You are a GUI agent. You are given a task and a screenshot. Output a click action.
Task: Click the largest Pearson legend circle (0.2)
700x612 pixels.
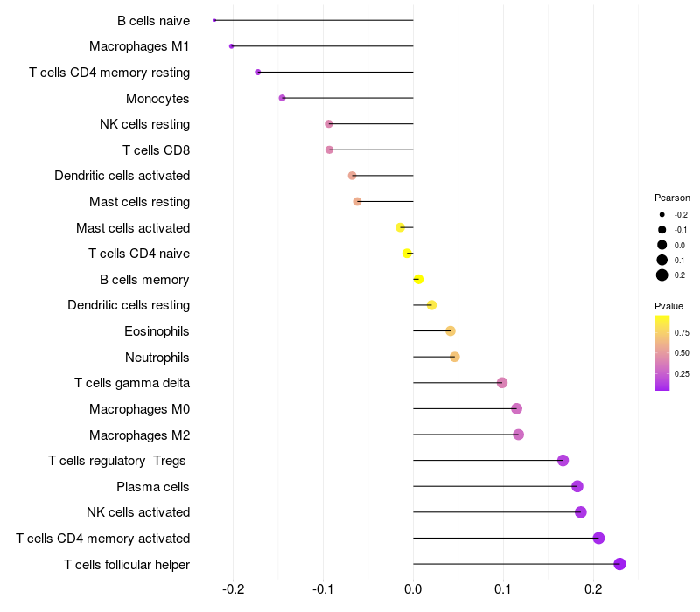pyautogui.click(x=662, y=275)
